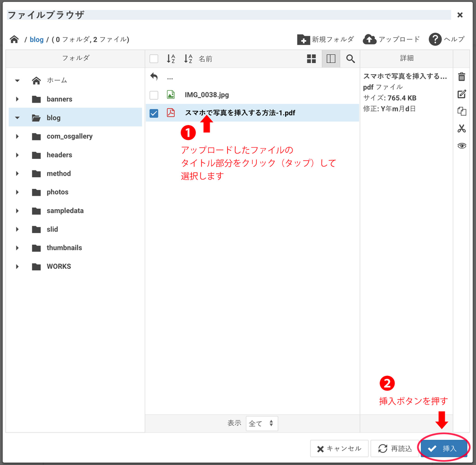Check the IMG_0038.jpg checkbox
The height and width of the screenshot is (465, 476).
(154, 95)
